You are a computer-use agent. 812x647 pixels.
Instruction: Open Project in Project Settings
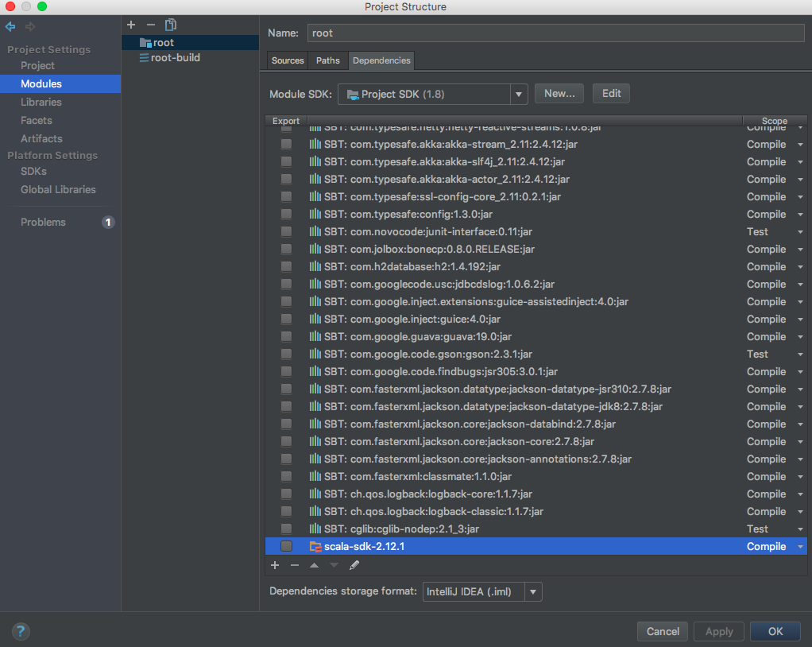tap(37, 66)
